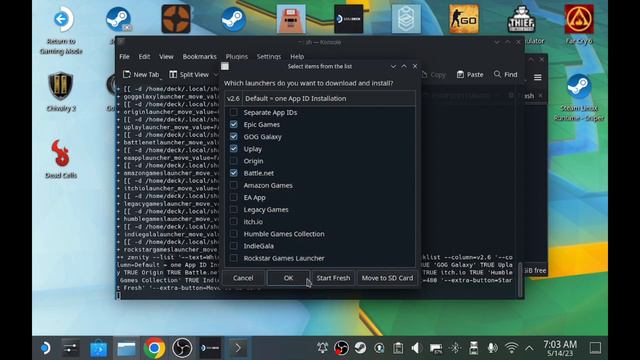
Task: Open the volume control in system tray
Action: (416, 348)
